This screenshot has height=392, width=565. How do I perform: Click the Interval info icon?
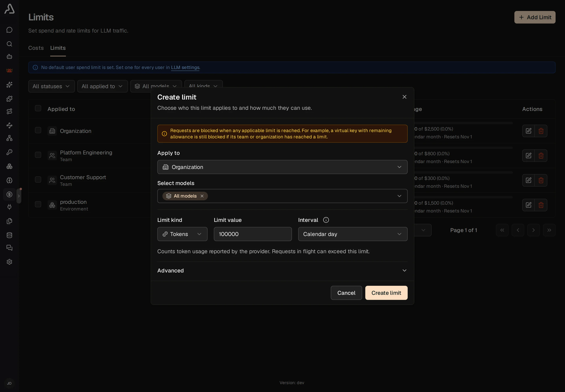coord(326,220)
